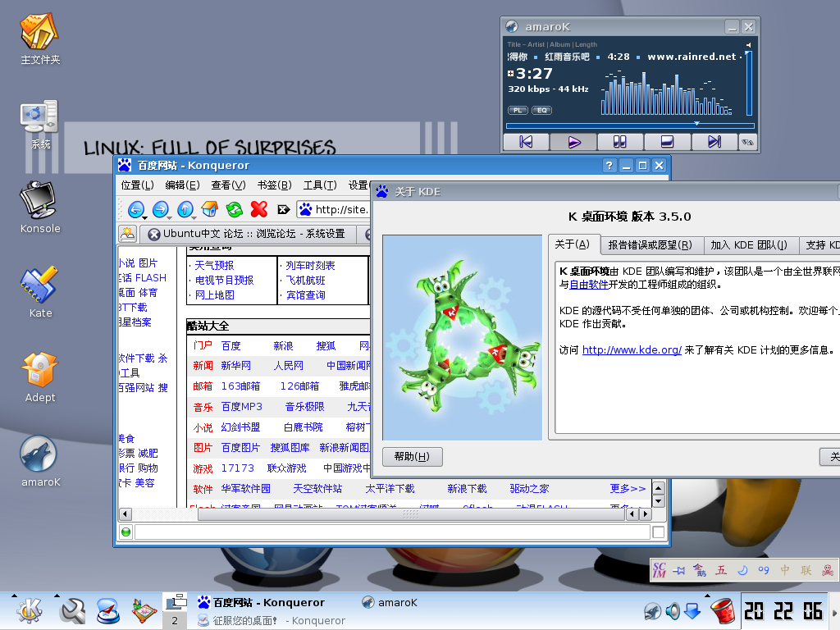
Task: Open the 编辑(E) menu in Konqueror
Action: tap(182, 185)
